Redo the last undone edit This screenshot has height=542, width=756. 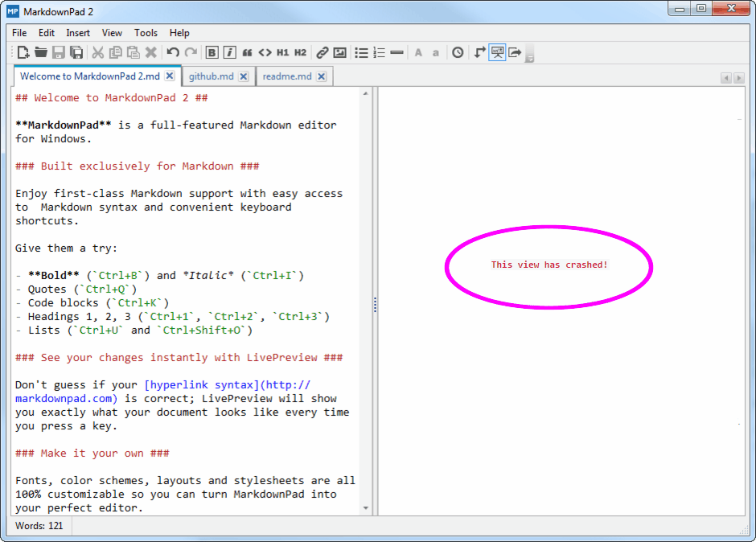[x=191, y=52]
